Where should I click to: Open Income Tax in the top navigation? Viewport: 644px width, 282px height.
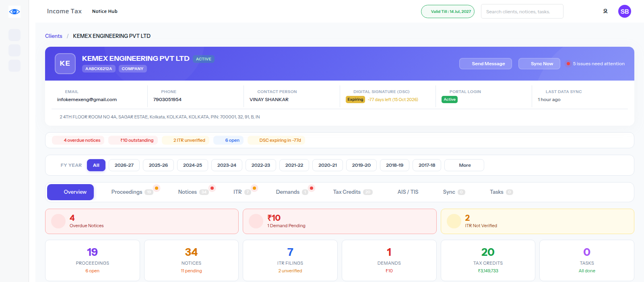pos(64,11)
